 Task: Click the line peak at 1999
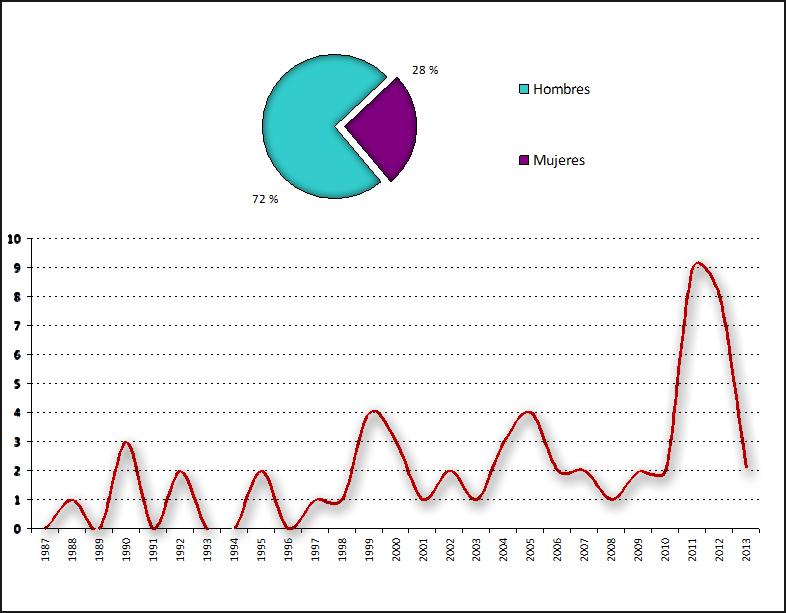[374, 411]
